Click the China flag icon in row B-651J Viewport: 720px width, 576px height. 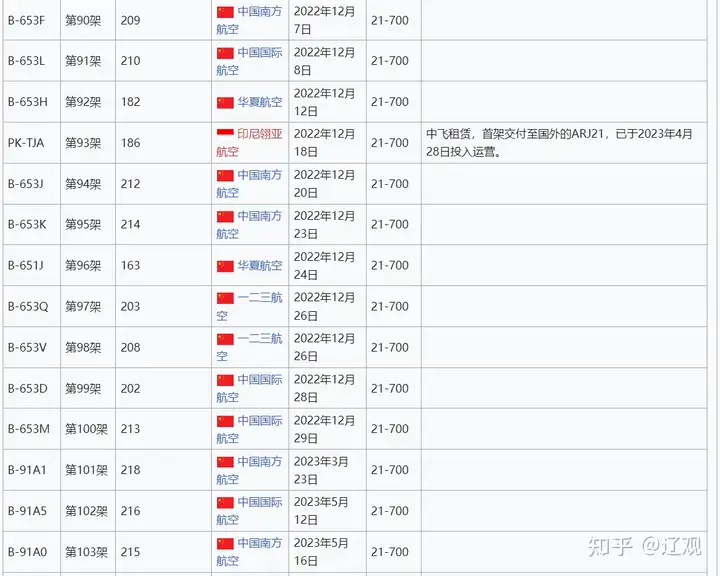pyautogui.click(x=225, y=266)
